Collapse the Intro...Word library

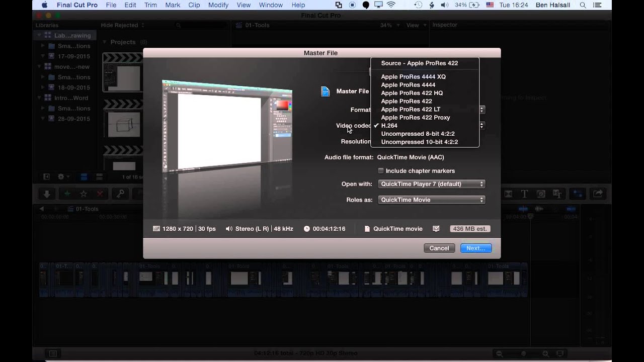pos(38,98)
